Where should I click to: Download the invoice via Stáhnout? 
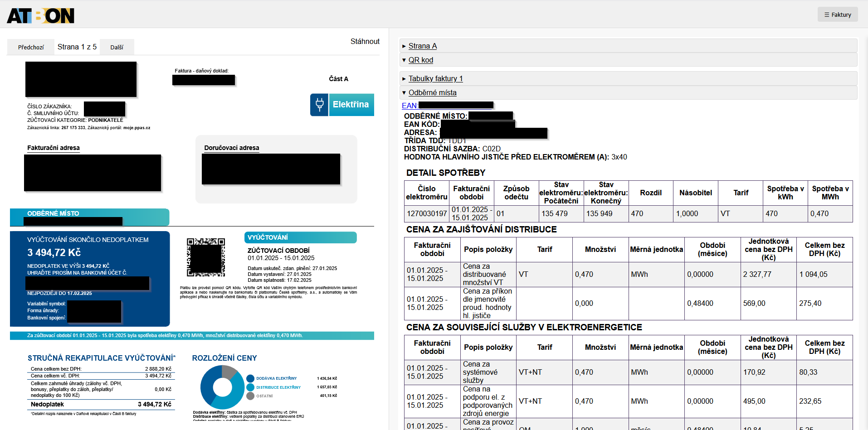coord(365,41)
